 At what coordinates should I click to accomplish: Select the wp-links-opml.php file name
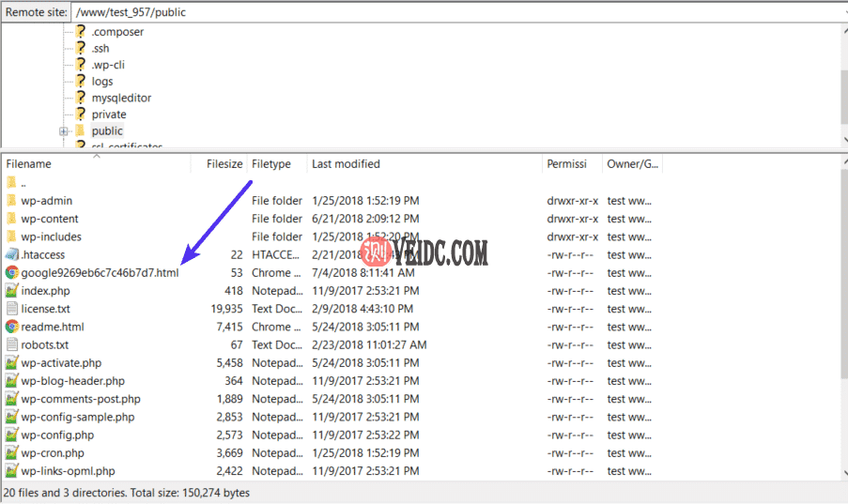coord(69,471)
